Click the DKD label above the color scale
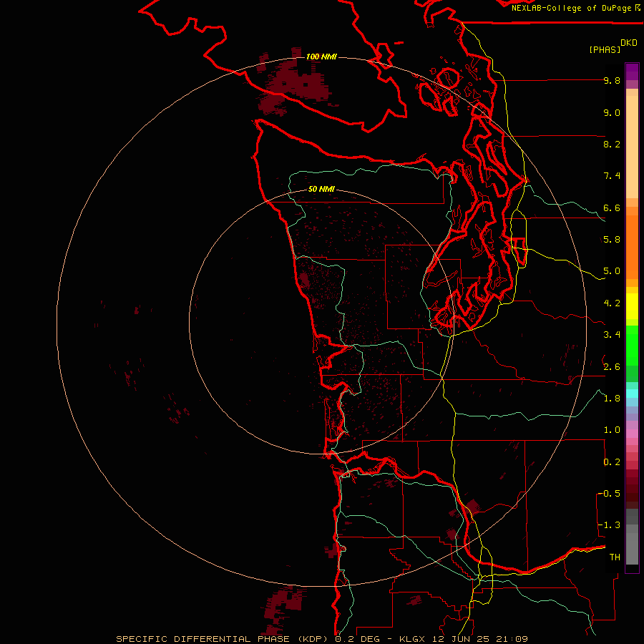The width and height of the screenshot is (644, 644). click(629, 43)
